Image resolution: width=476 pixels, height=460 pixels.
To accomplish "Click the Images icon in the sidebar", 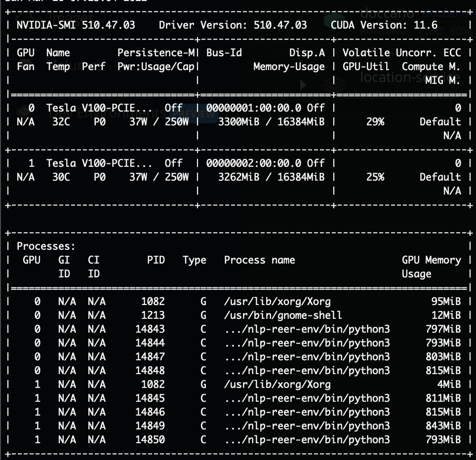I will (x=24, y=16).
